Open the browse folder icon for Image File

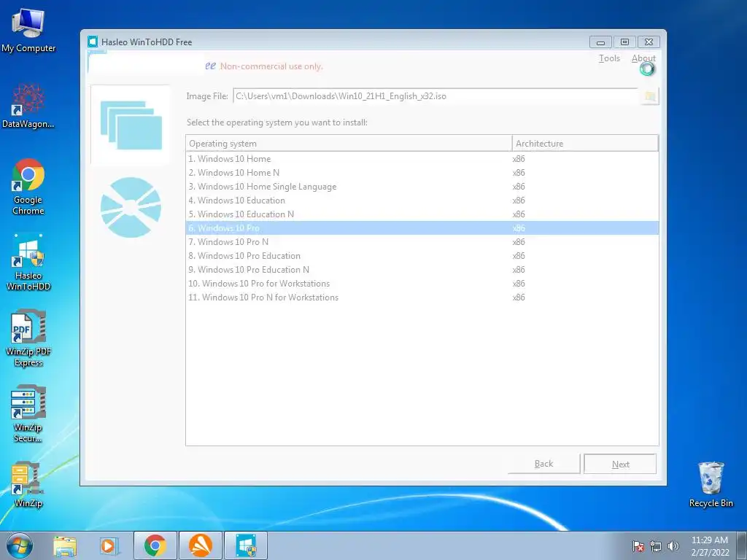coord(649,96)
